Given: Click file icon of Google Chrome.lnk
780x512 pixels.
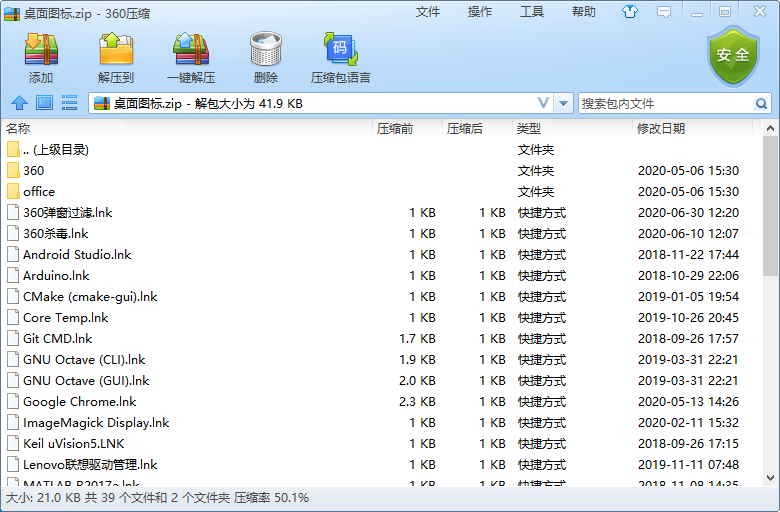Looking at the screenshot, I should [13, 402].
